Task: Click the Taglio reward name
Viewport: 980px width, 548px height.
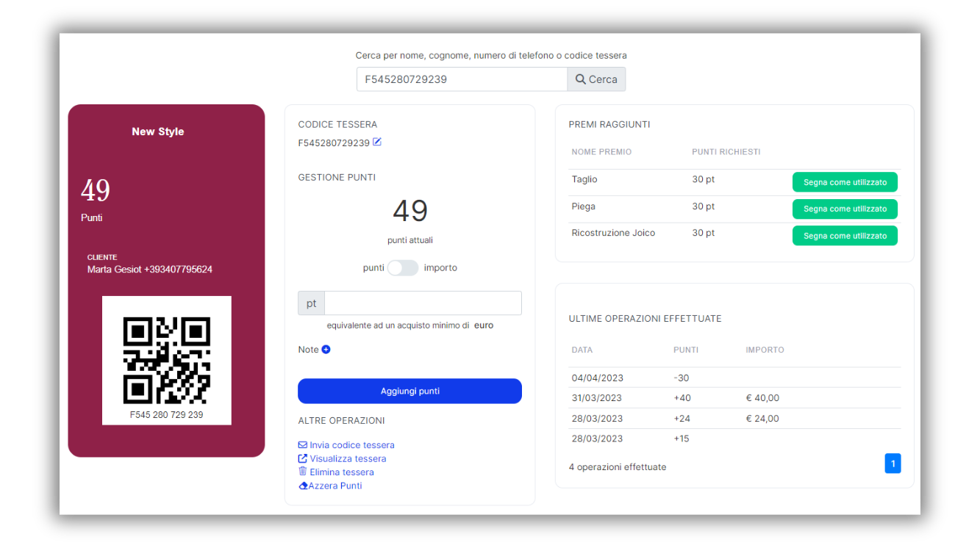Action: coord(584,179)
